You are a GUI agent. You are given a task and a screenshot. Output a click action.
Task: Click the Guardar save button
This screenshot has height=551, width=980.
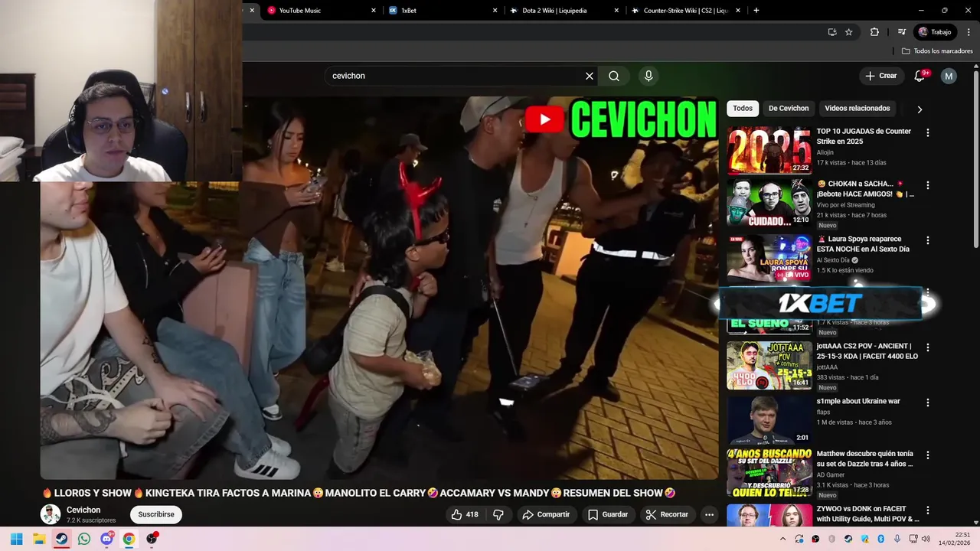coord(608,514)
